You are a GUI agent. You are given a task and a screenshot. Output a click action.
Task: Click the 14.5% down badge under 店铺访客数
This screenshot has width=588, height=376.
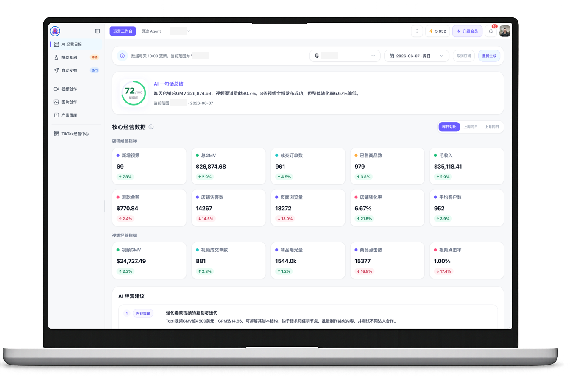click(x=206, y=219)
